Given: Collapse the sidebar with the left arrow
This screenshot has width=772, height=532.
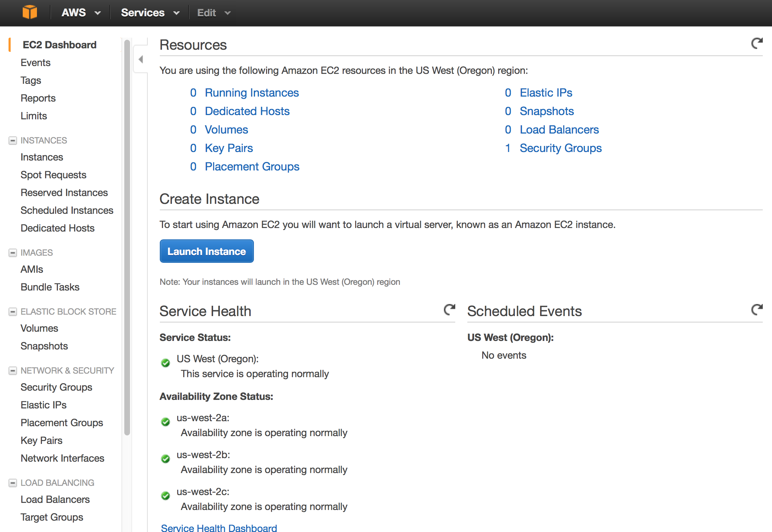Looking at the screenshot, I should (x=141, y=59).
